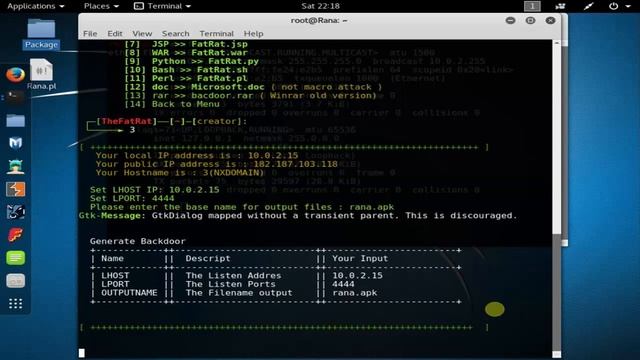Click the 'Your local IP address' line
This screenshot has width=640, height=360.
tap(197, 156)
